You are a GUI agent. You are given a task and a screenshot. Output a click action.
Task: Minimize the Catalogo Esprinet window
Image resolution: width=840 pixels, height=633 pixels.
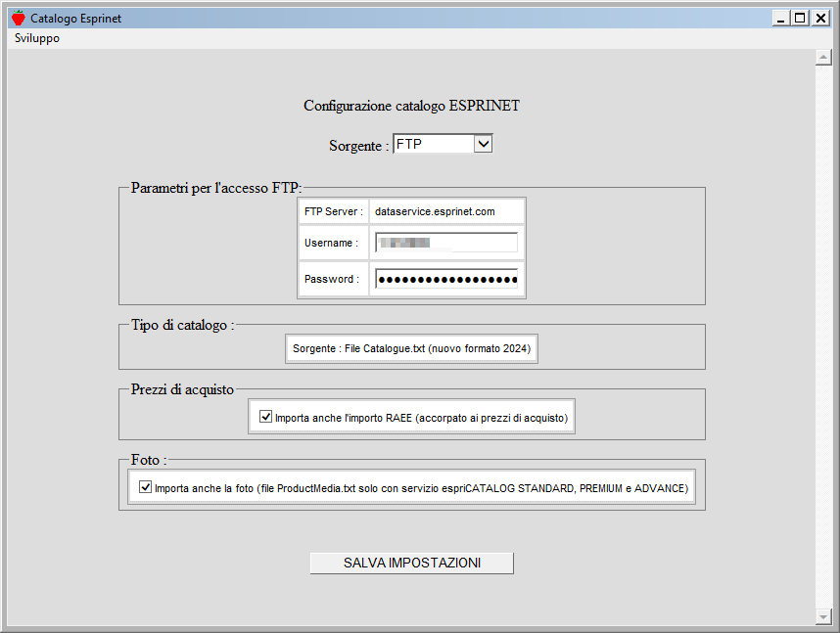(781, 19)
